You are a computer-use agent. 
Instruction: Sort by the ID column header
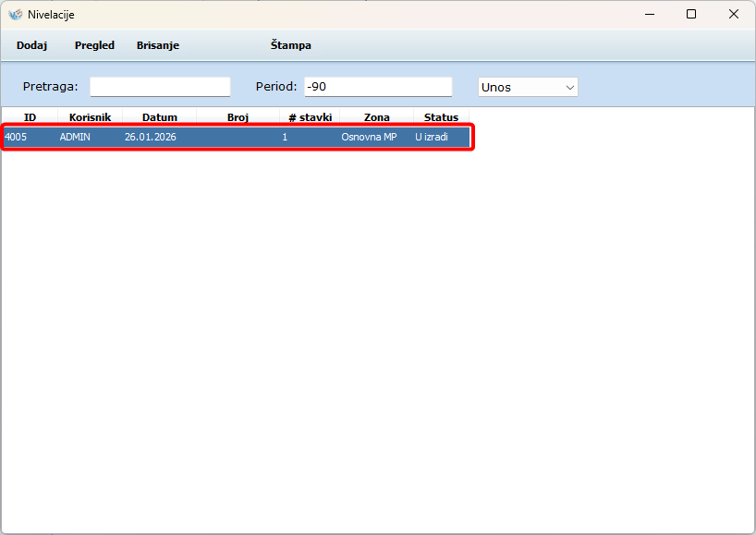(30, 117)
